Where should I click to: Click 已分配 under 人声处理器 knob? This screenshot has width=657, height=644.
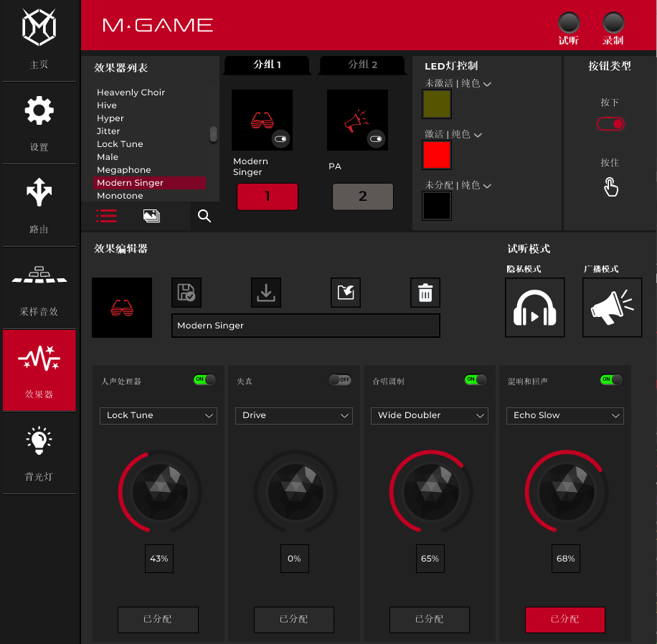[158, 620]
